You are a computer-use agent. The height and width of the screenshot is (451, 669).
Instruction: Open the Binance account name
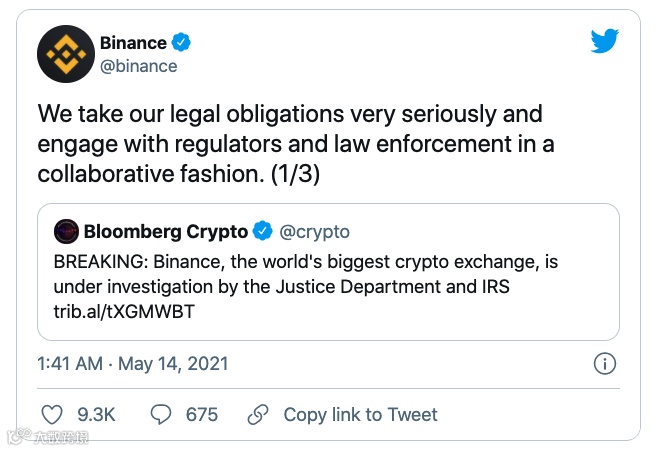(x=133, y=42)
